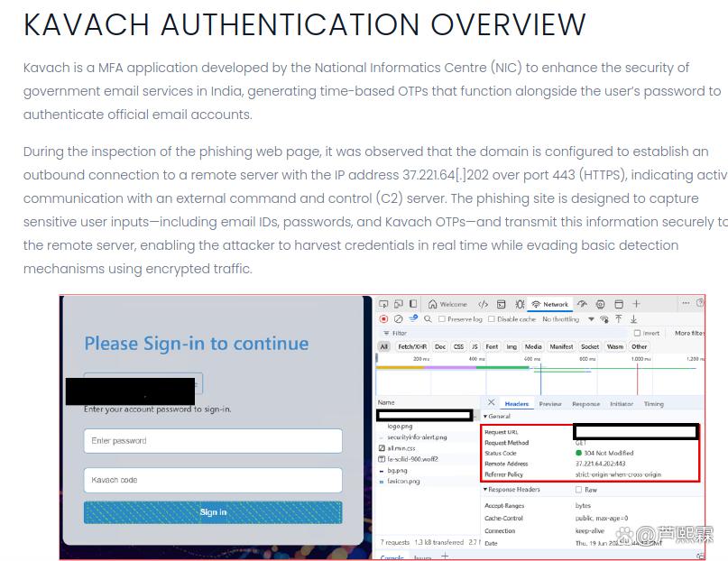Open network conditions wifi-gear icon
Screen dimensions: 728x561
point(604,318)
